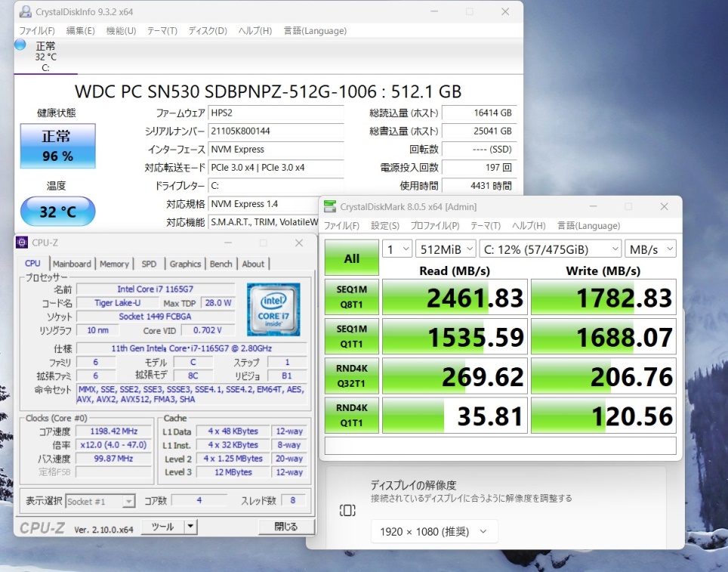Click the 閉じる button in CPU-Z
Image resolution: width=728 pixels, height=572 pixels.
click(x=286, y=527)
